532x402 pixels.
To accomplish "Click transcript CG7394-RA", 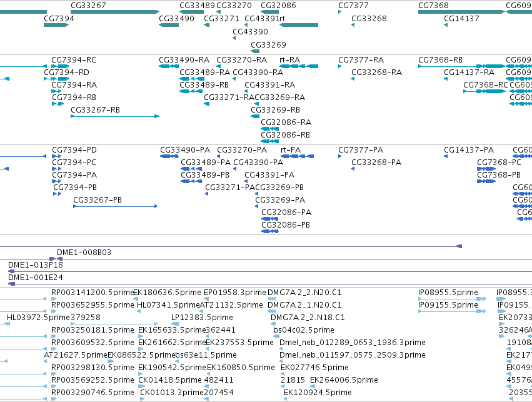I will pyautogui.click(x=56, y=91).
